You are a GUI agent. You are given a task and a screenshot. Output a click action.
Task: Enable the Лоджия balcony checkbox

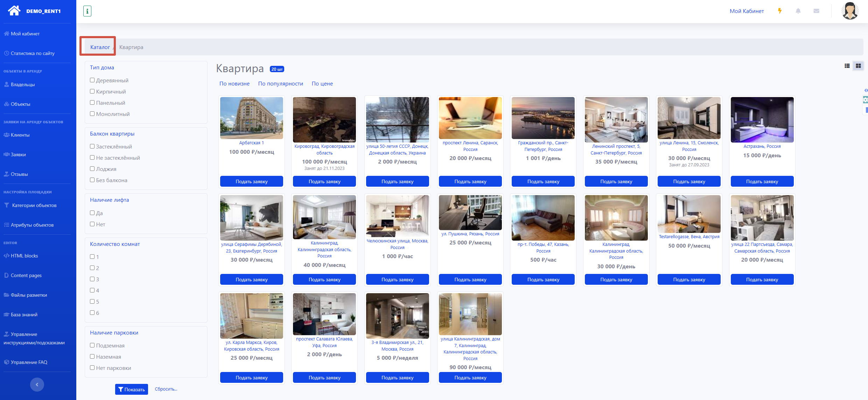tap(92, 169)
